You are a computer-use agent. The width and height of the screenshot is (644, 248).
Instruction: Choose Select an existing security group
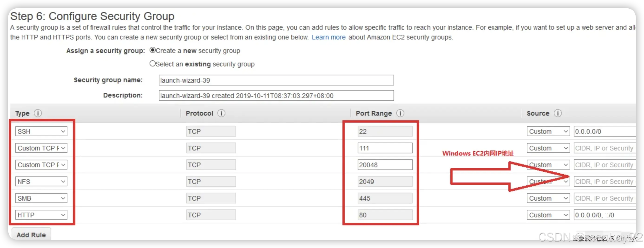(x=152, y=63)
